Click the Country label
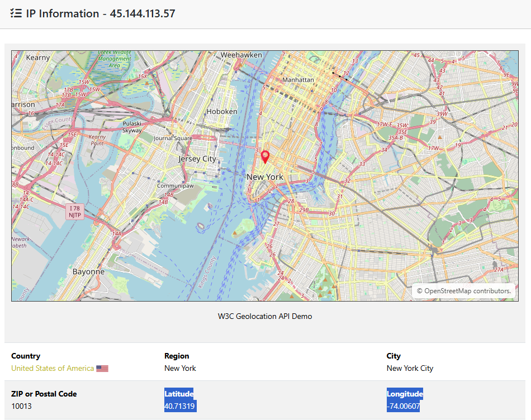The height and width of the screenshot is (420, 531). 26,356
